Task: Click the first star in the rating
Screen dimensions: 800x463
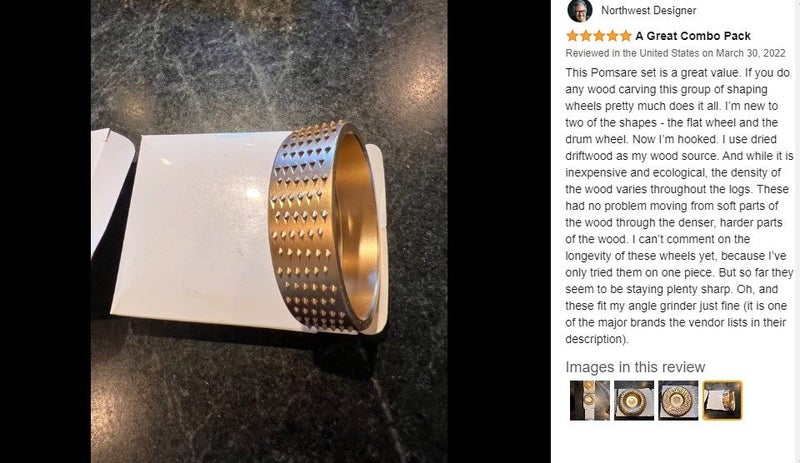Action: [572, 36]
